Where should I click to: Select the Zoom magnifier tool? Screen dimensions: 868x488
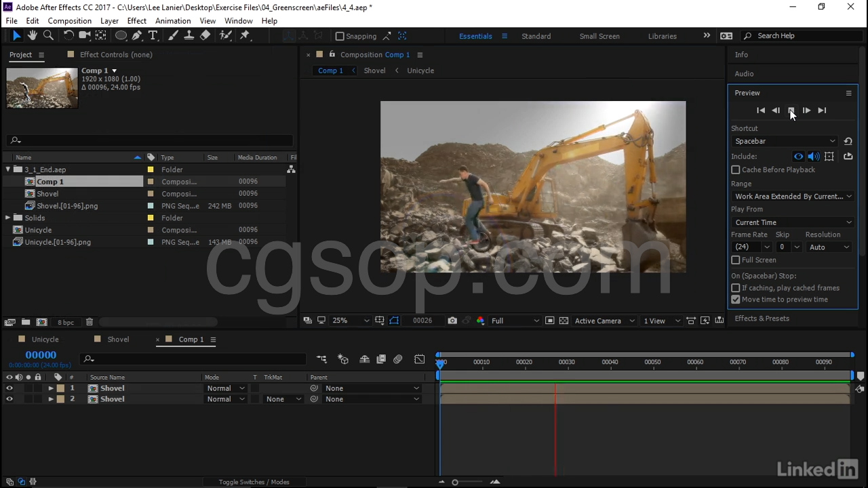[48, 36]
